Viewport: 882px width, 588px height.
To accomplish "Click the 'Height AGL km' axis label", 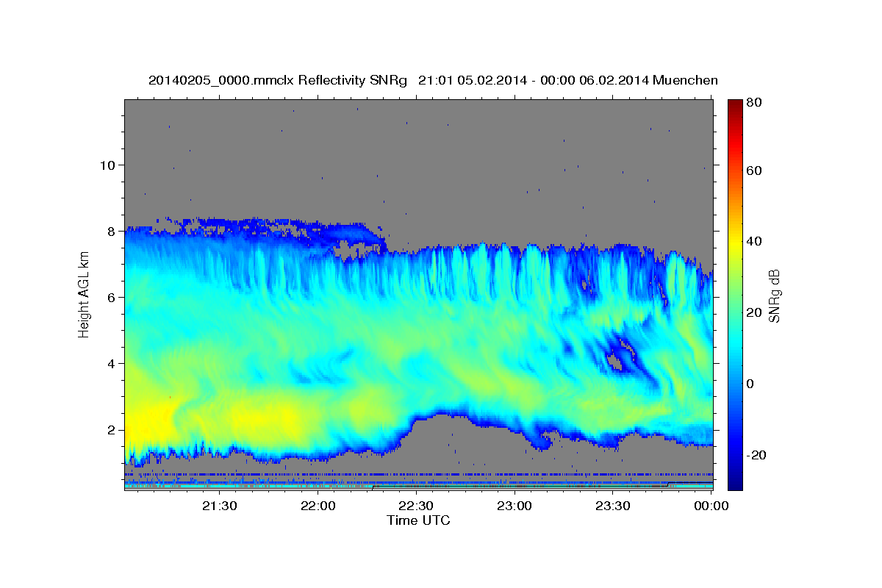I will (x=85, y=295).
